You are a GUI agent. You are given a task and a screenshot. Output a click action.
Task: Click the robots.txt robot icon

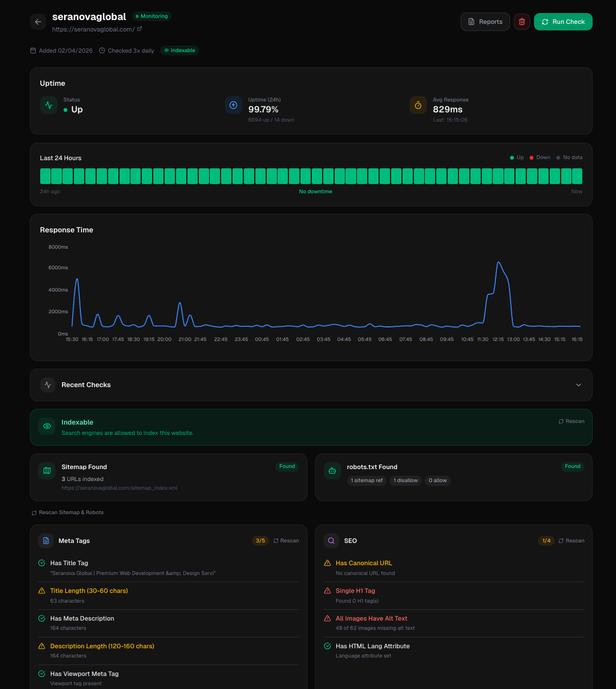pos(332,471)
